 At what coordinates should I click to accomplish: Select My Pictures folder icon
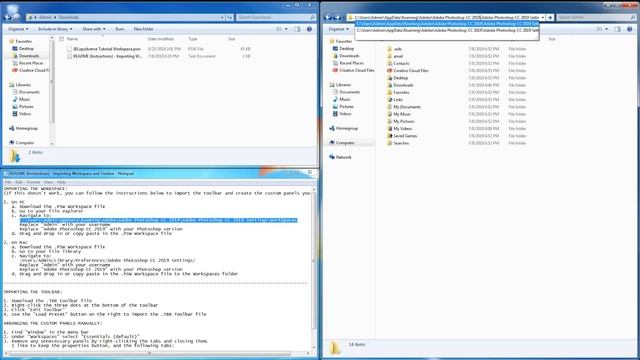pos(389,121)
